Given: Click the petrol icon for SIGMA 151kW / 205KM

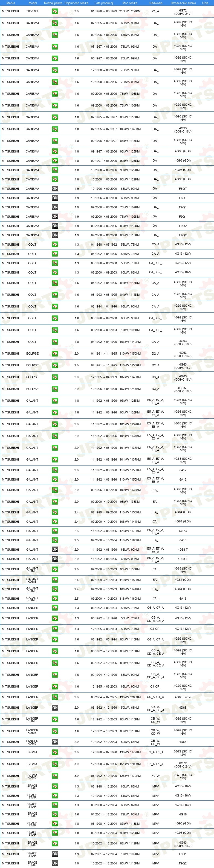Looking at the screenshot, I should click(x=55, y=764).
